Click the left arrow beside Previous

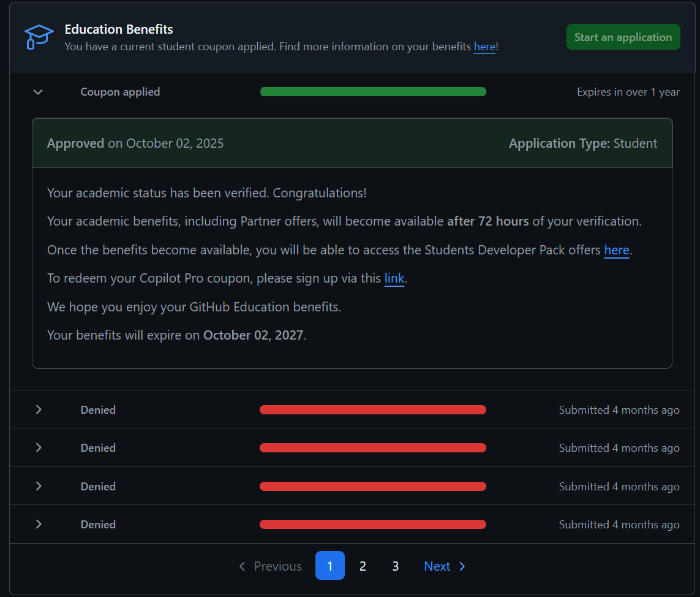click(x=243, y=566)
